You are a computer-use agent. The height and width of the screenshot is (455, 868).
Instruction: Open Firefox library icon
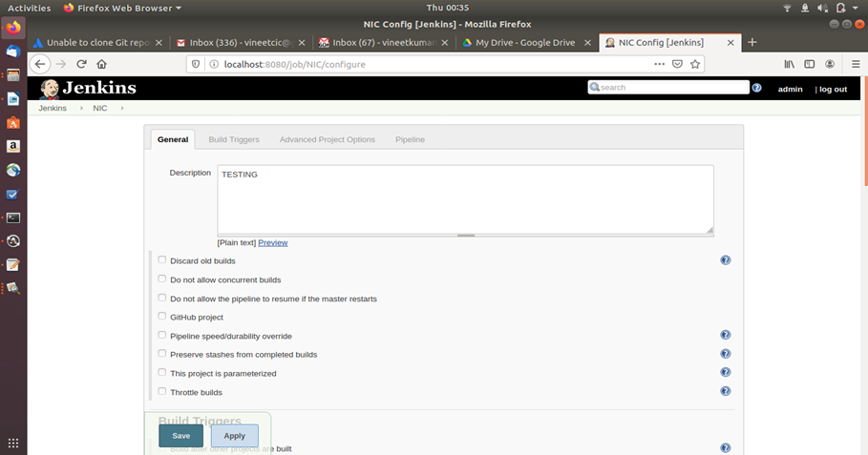(790, 64)
